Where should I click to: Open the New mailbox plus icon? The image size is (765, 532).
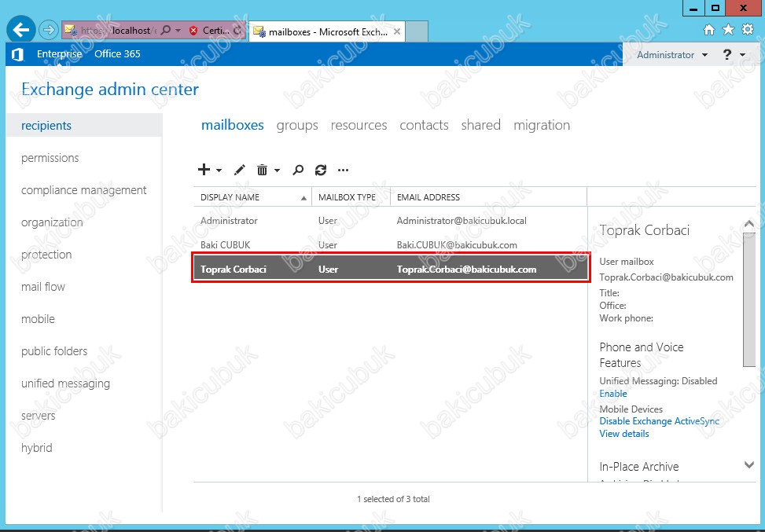[204, 169]
